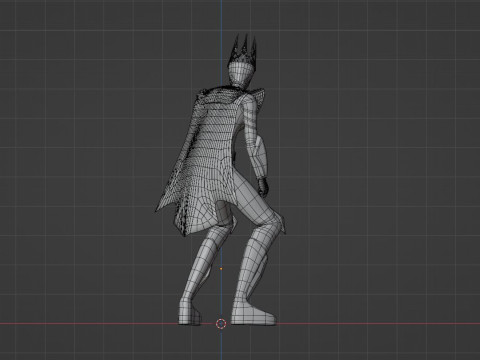Click the character's head mesh
This screenshot has height=360, width=480.
pyautogui.click(x=241, y=74)
